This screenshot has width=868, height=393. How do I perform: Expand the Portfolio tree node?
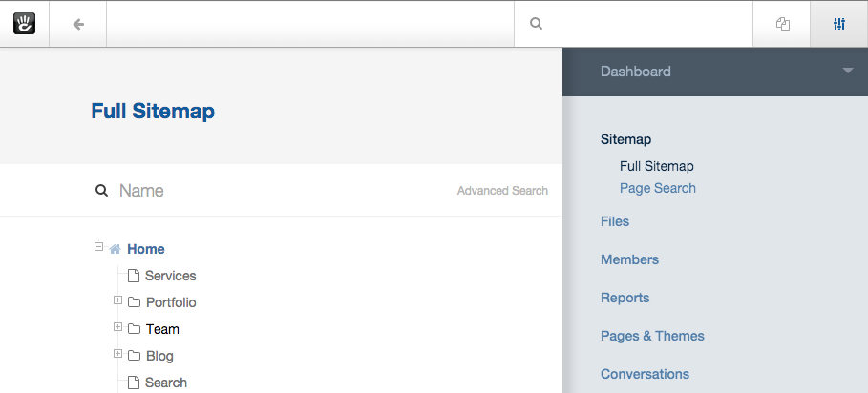click(x=117, y=300)
